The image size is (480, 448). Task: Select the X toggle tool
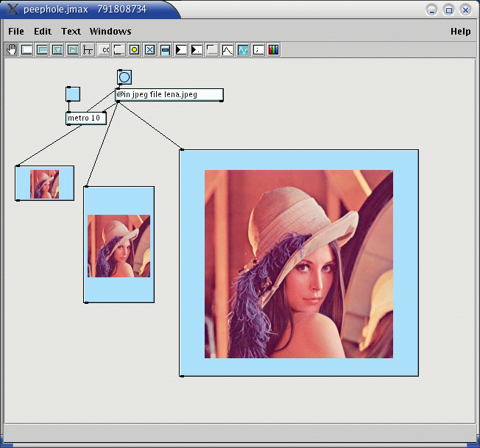click(149, 49)
